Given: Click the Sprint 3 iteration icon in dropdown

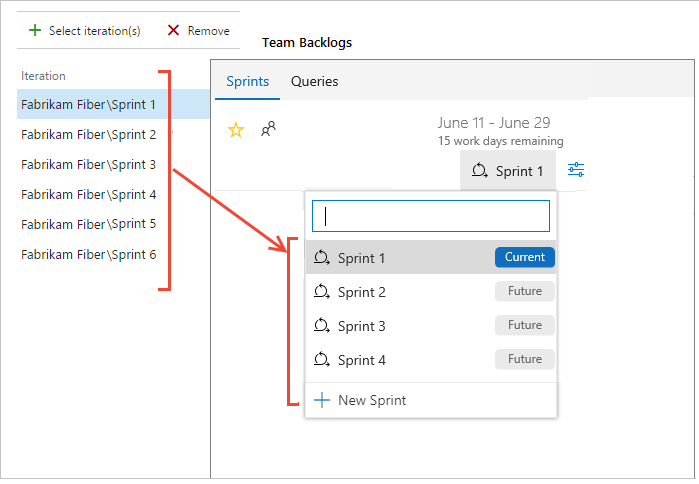Looking at the screenshot, I should 322,326.
